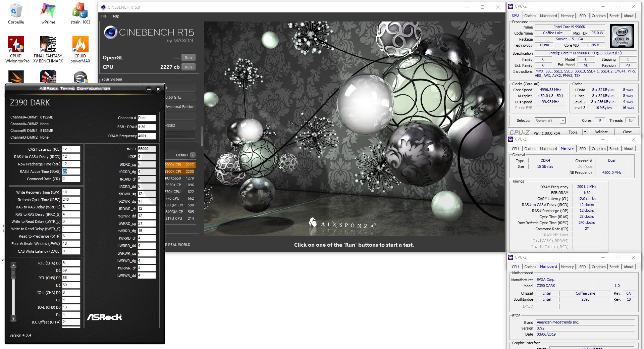This screenshot has width=644, height=349.
Task: Open the Corbeille recycle bin icon
Action: pos(16,13)
